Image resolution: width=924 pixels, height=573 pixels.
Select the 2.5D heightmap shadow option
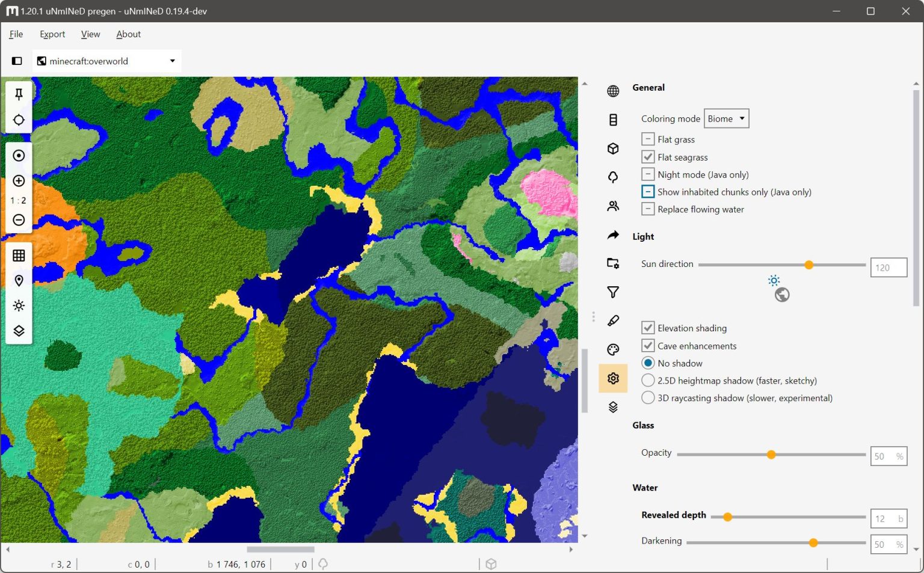[x=648, y=380]
